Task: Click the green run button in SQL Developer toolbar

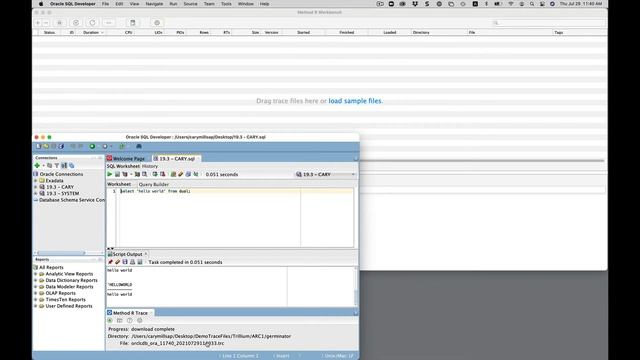Action: 92,146
